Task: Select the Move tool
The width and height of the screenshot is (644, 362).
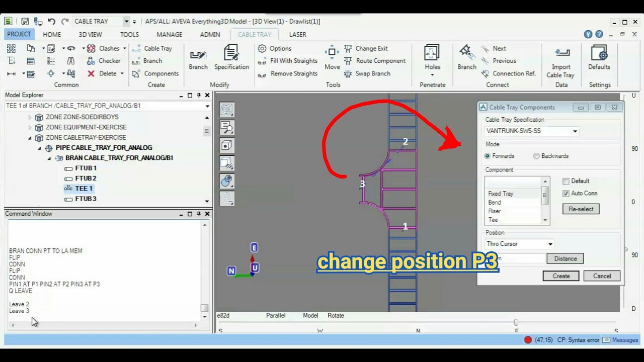Action: [332, 58]
